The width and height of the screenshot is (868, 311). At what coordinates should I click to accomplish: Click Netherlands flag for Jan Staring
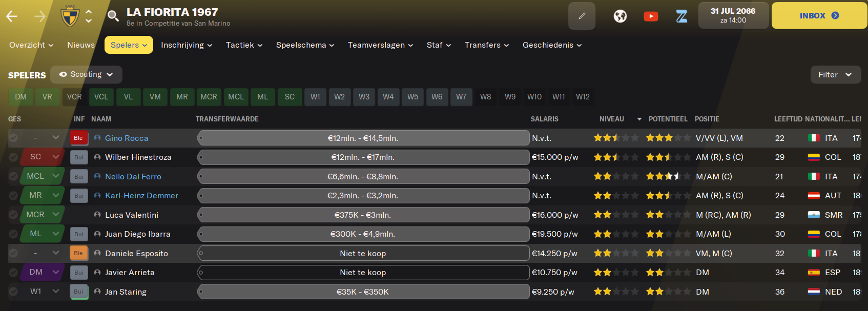[814, 292]
